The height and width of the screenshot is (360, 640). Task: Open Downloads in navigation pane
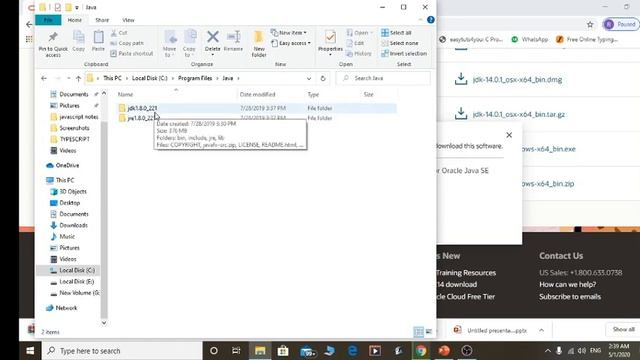[x=73, y=225]
